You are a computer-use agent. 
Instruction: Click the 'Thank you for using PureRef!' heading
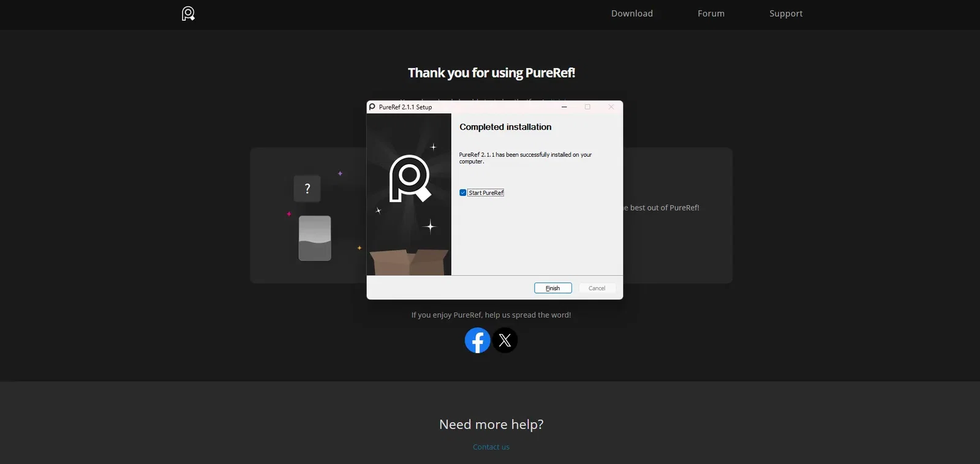tap(491, 73)
